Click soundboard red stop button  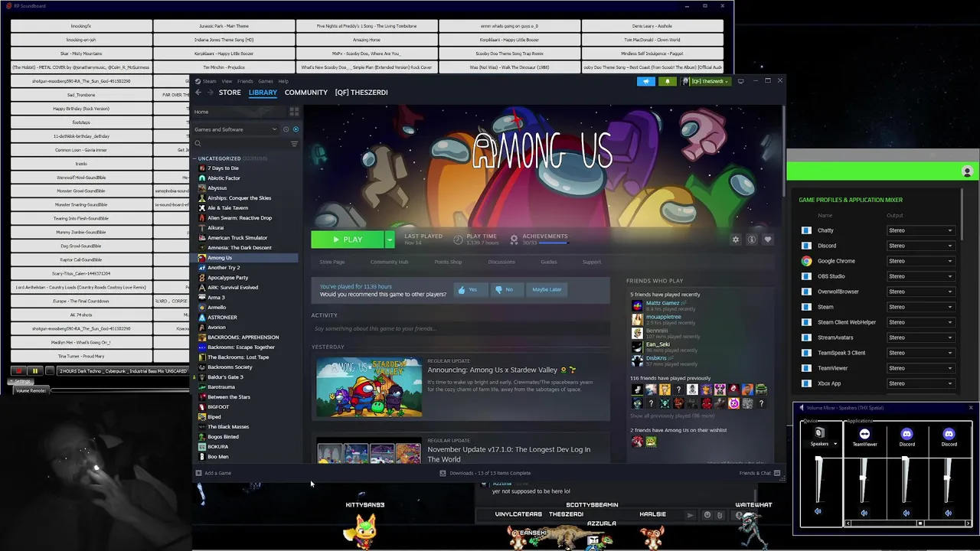18,371
